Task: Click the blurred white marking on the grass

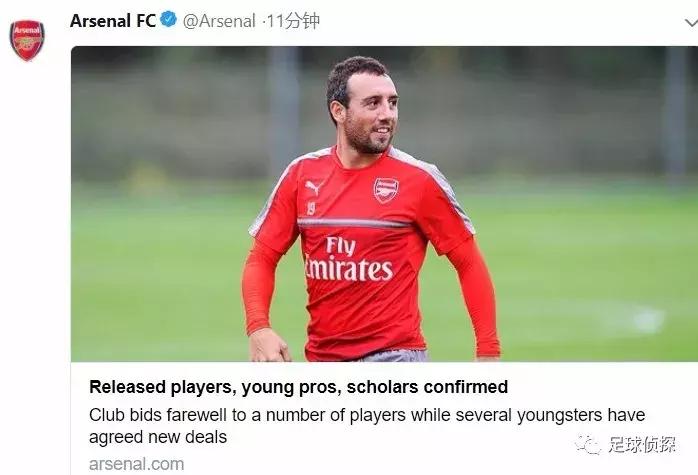Action: tap(648, 319)
